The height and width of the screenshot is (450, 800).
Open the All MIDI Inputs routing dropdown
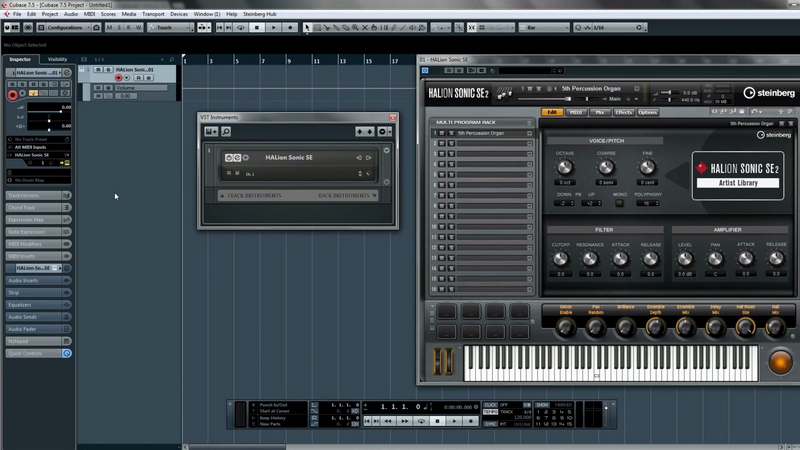pyautogui.click(x=39, y=147)
